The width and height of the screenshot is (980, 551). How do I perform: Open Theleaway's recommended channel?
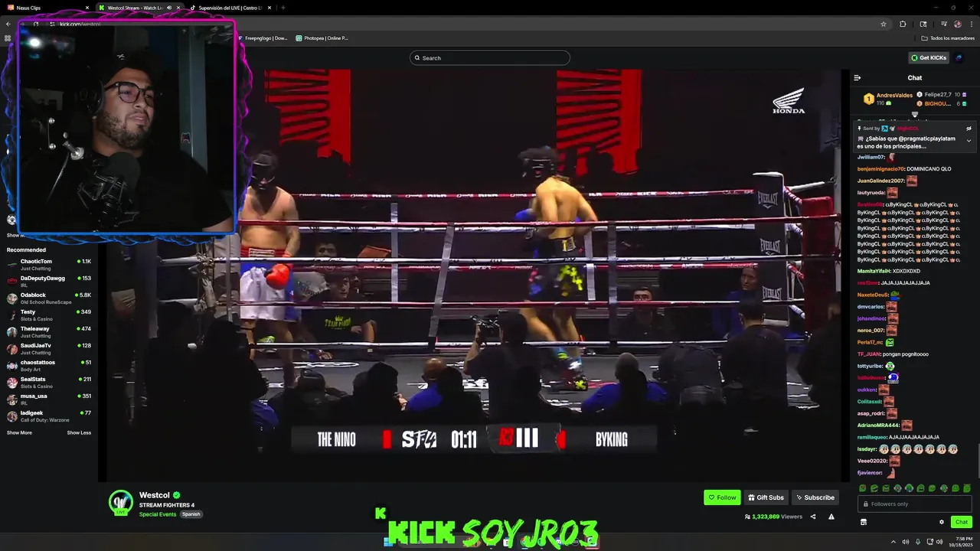(49, 332)
